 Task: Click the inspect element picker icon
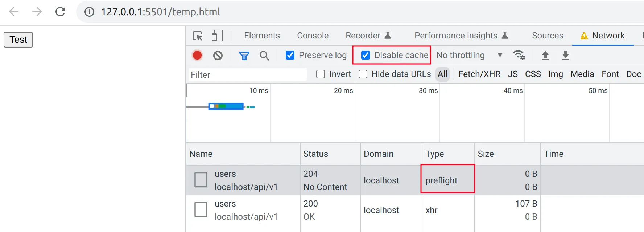coord(198,36)
